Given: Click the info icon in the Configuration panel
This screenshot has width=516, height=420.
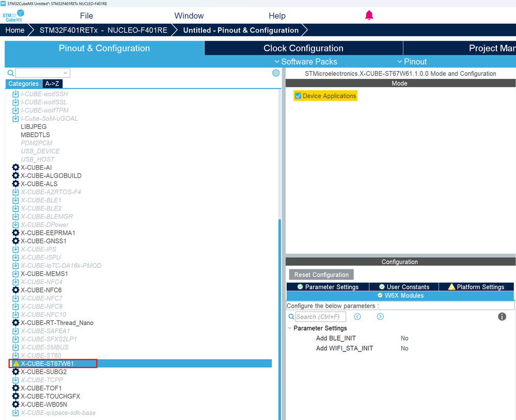Looking at the screenshot, I should tap(502, 316).
